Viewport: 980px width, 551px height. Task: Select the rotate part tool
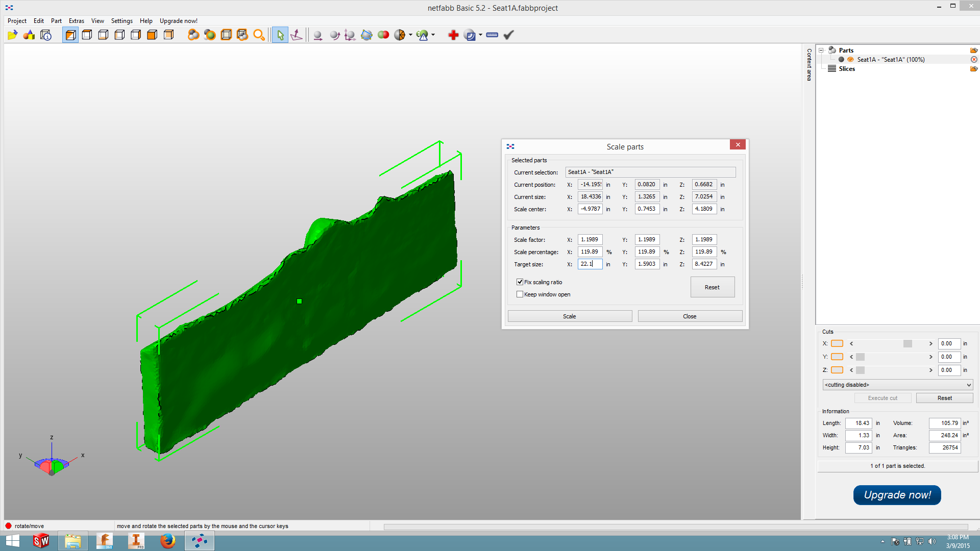(334, 35)
